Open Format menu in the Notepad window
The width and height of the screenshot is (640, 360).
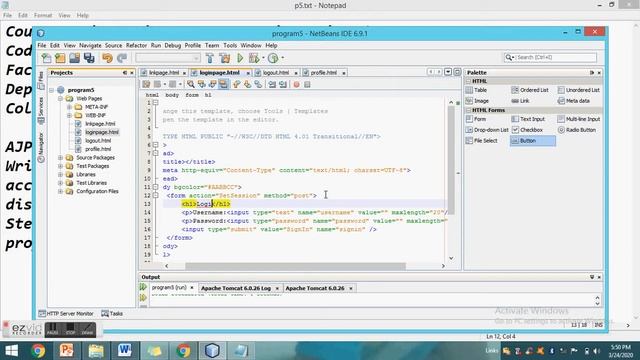pos(43,15)
